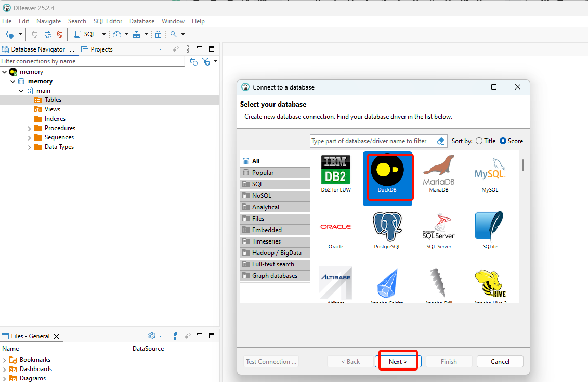The height and width of the screenshot is (382, 588).
Task: Click the Next button in dialog
Action: (x=398, y=362)
